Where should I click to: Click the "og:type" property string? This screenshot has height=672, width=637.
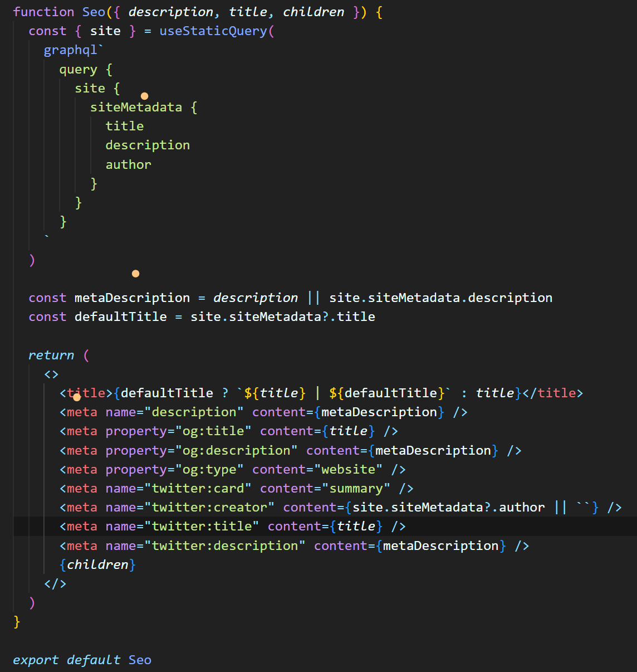209,469
